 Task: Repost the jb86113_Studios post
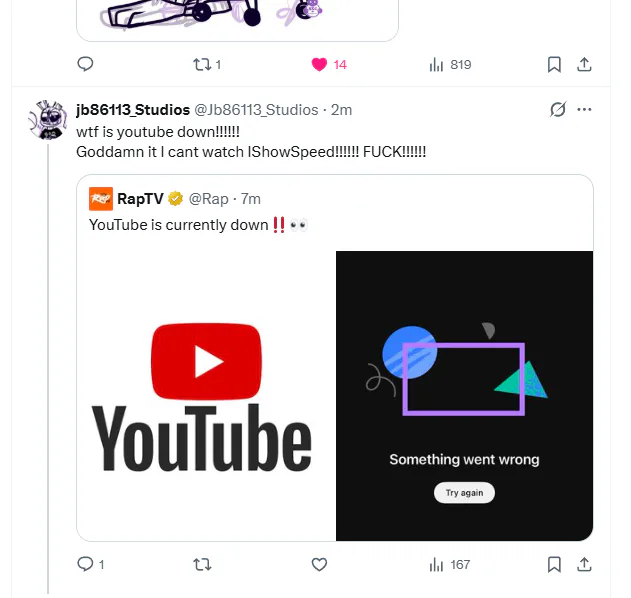point(202,564)
